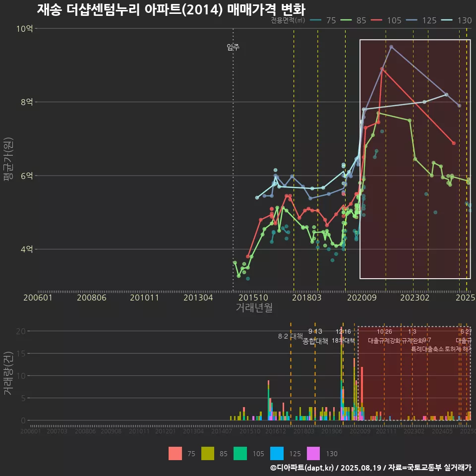Click the 201612 label on volume chart axis
Screen dimensions: 476x476
[x=276, y=431]
